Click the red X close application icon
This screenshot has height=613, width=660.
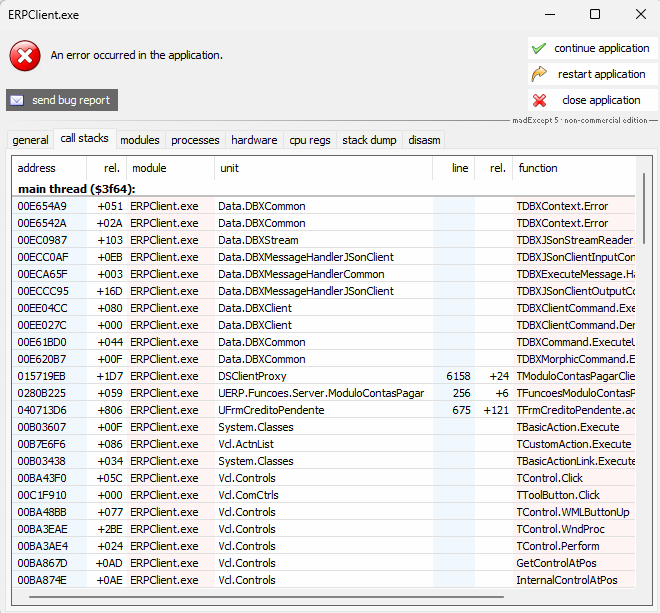pyautogui.click(x=539, y=100)
